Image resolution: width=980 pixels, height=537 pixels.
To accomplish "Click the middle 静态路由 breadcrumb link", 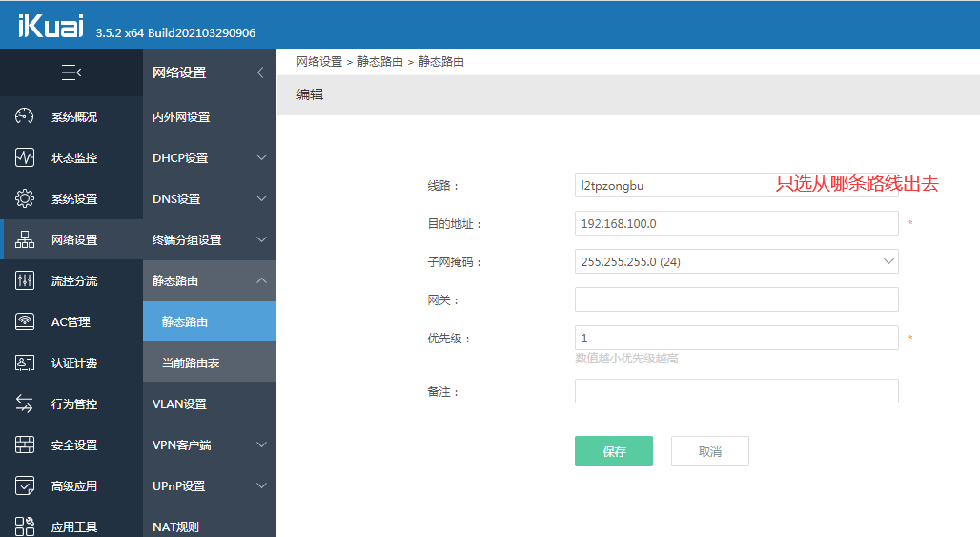I will pos(380,62).
